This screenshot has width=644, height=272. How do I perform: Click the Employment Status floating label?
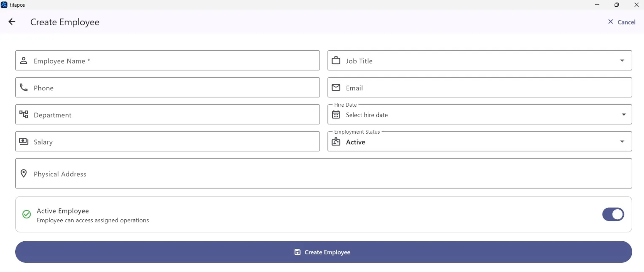[357, 132]
